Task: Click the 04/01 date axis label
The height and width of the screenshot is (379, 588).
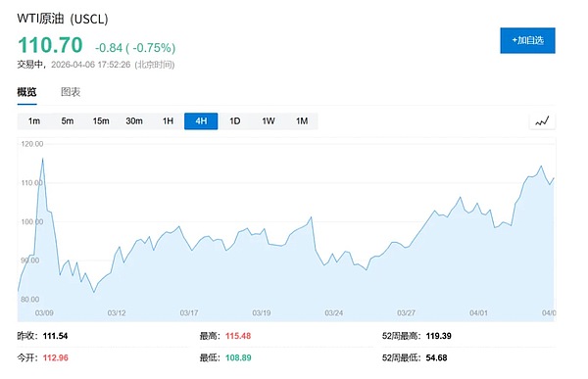Action: pos(478,312)
